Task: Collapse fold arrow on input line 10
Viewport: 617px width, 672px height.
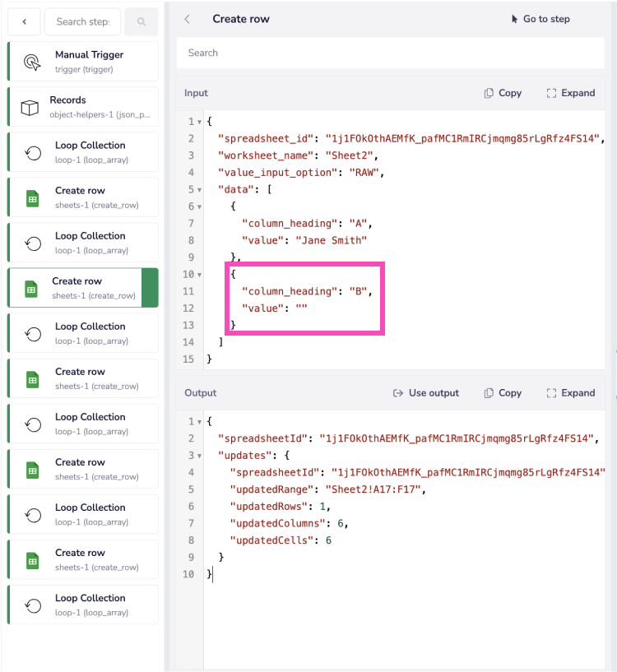Action: pos(199,275)
